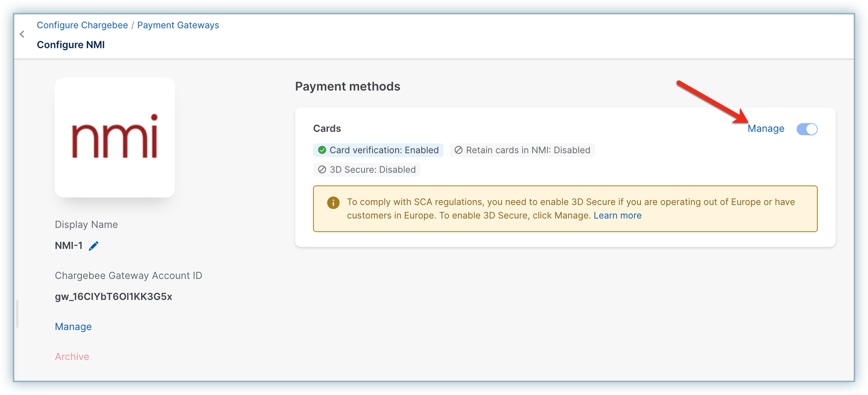Disable the Cards payment method toggle

pyautogui.click(x=807, y=129)
